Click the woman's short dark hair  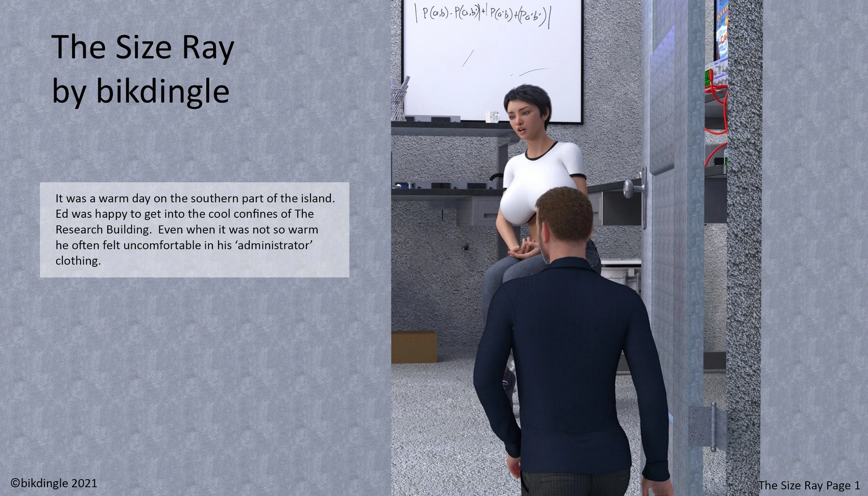pyautogui.click(x=528, y=100)
